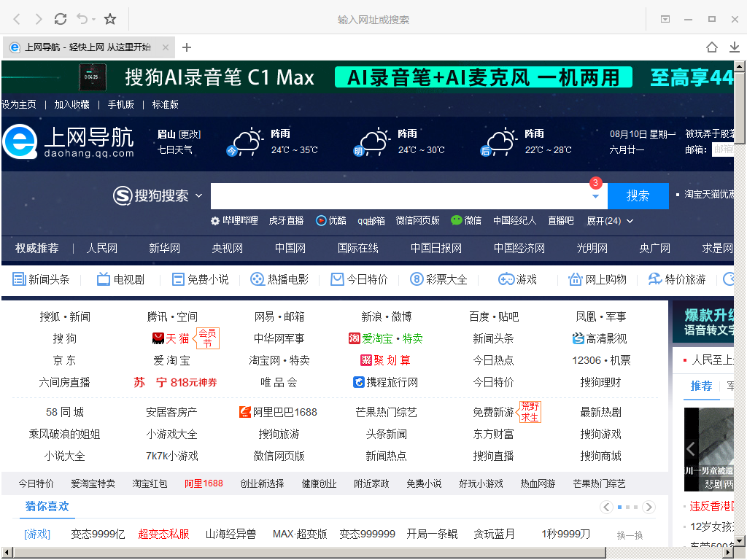Image resolution: width=747 pixels, height=560 pixels.
Task: Open 彩票大全 category
Action: [438, 279]
